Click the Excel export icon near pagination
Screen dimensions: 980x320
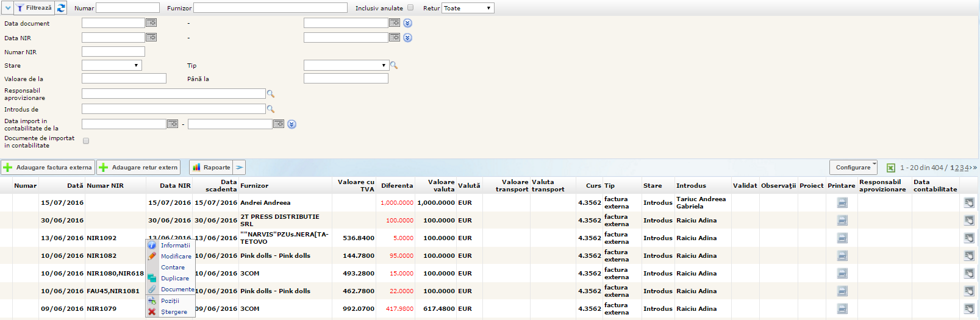pyautogui.click(x=891, y=168)
